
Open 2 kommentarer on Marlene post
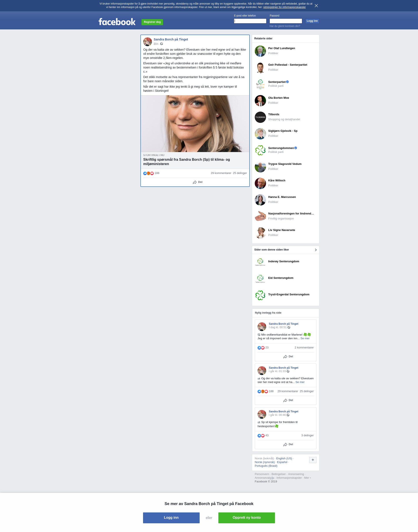pyautogui.click(x=304, y=348)
